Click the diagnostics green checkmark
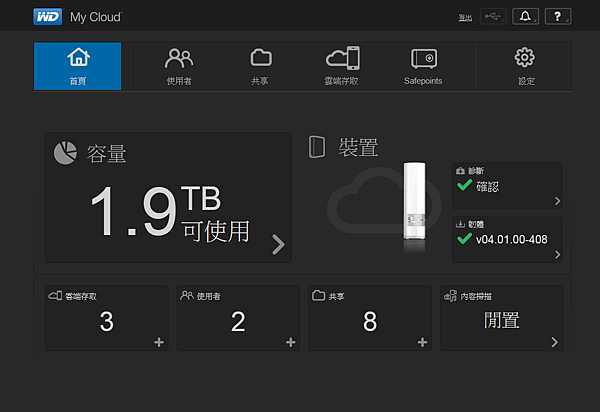 465,185
